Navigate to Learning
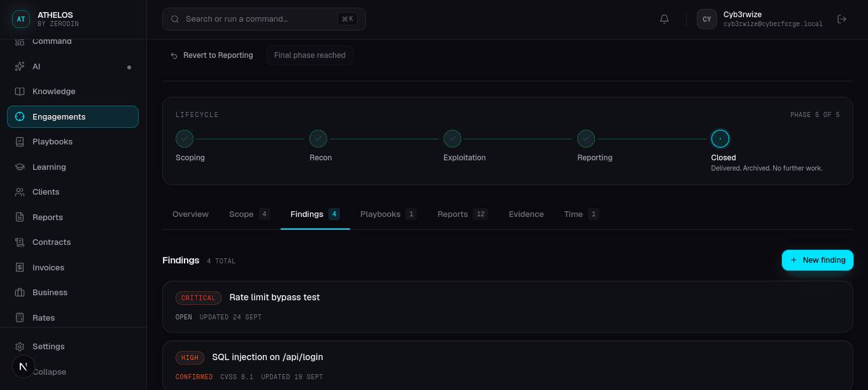The width and height of the screenshot is (868, 390). (x=73, y=167)
